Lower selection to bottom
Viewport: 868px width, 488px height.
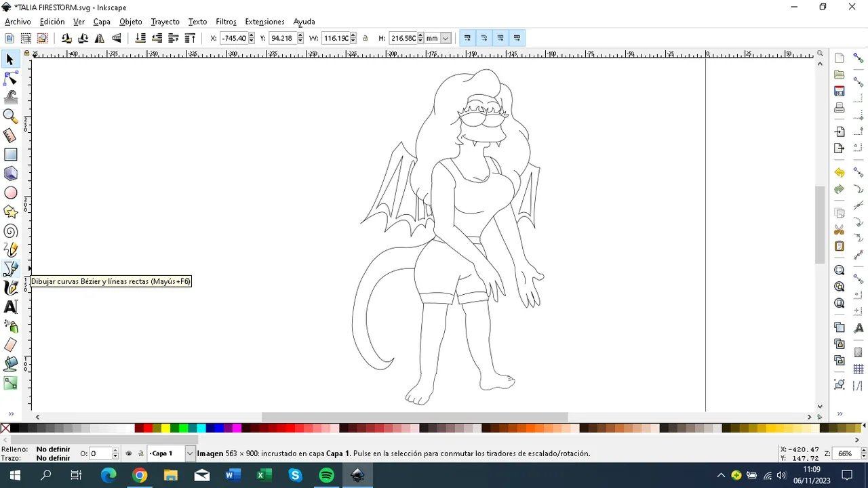[140, 38]
